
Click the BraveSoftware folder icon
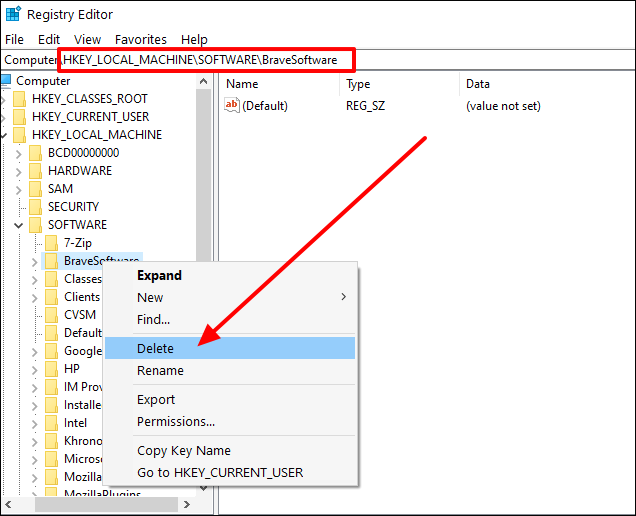pos(51,261)
